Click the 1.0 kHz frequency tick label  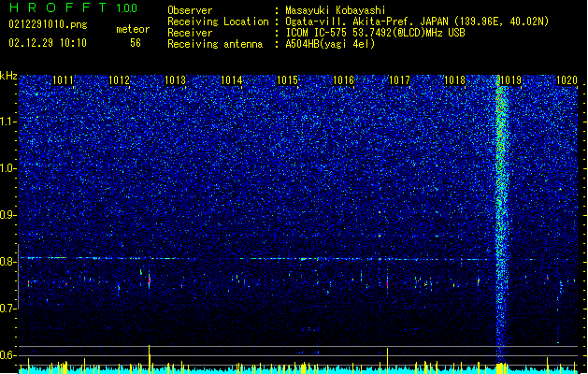[x=7, y=168]
